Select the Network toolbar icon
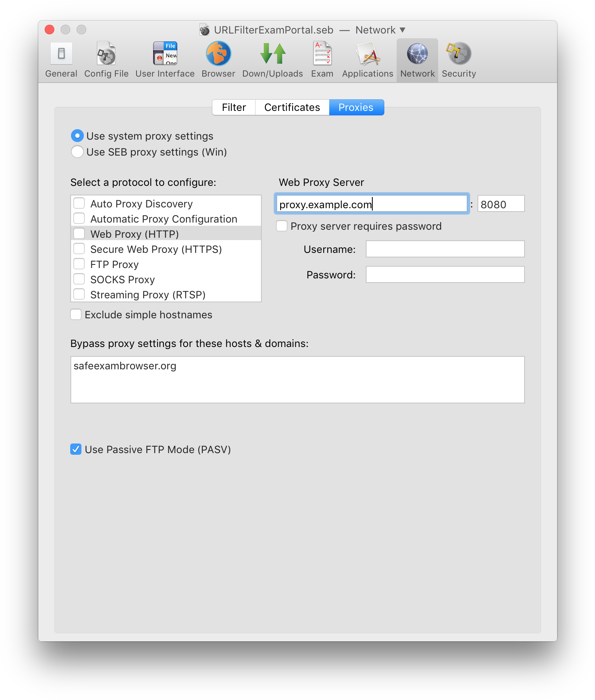 (x=417, y=60)
